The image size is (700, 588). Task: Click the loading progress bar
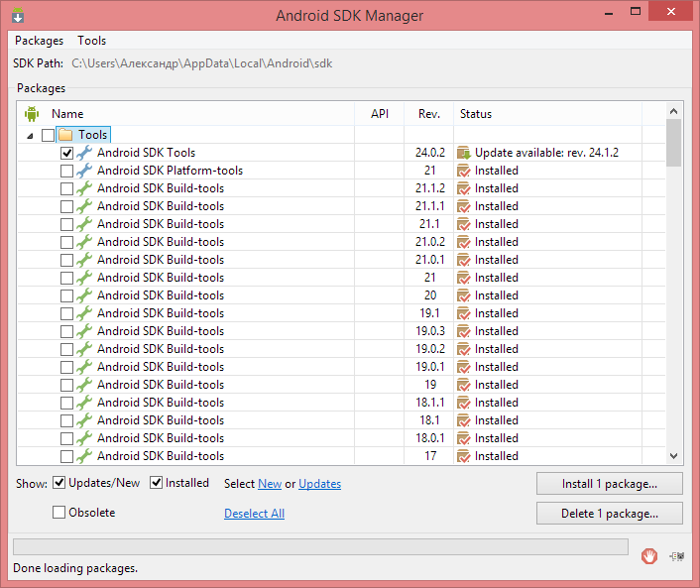(x=320, y=547)
